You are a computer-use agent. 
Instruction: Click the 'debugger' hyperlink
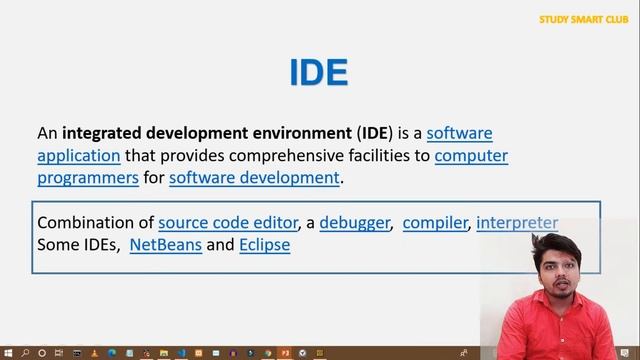(x=354, y=223)
